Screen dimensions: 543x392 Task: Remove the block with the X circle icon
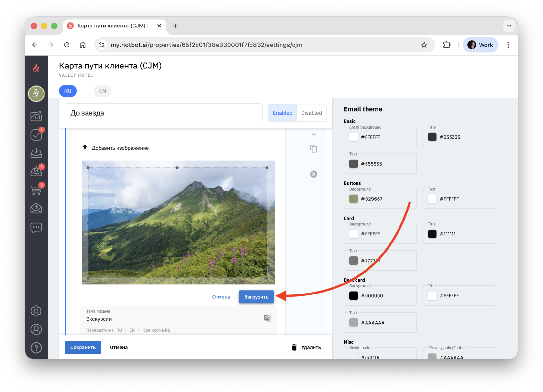[314, 174]
